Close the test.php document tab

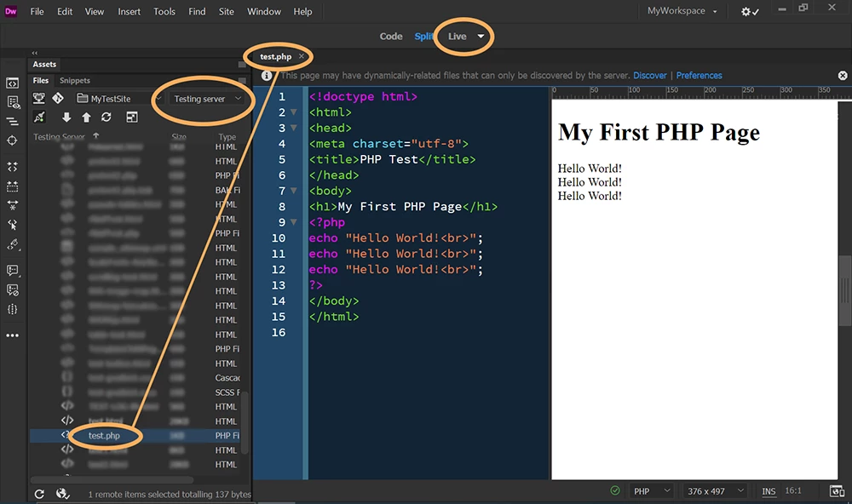point(302,56)
